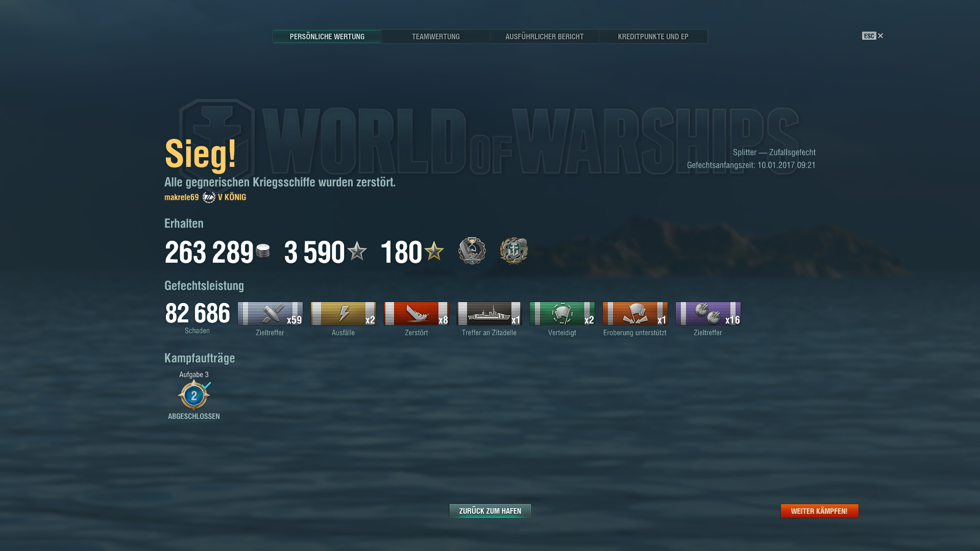Click Zurück zum Hafen button
Image resolution: width=980 pixels, height=551 pixels.
pyautogui.click(x=490, y=511)
